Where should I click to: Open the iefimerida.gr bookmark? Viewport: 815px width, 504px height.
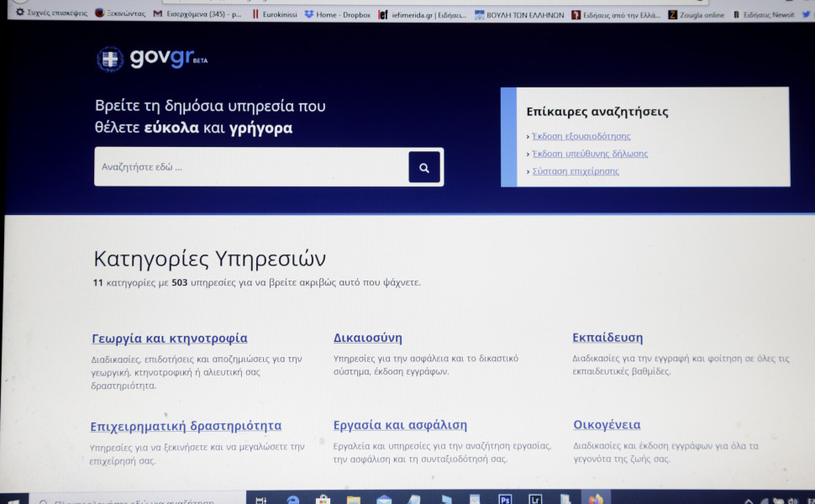(x=422, y=14)
